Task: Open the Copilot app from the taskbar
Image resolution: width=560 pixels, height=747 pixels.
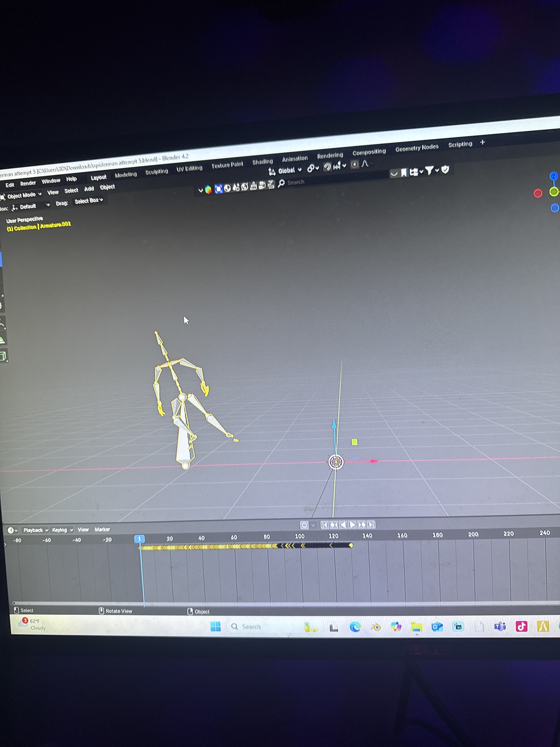Action: click(x=396, y=627)
